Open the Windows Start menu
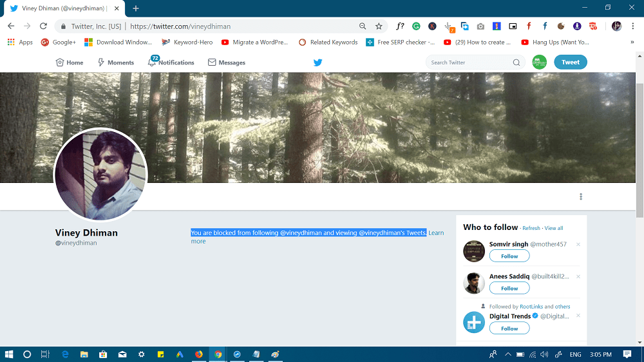This screenshot has width=644, height=362. [x=9, y=354]
